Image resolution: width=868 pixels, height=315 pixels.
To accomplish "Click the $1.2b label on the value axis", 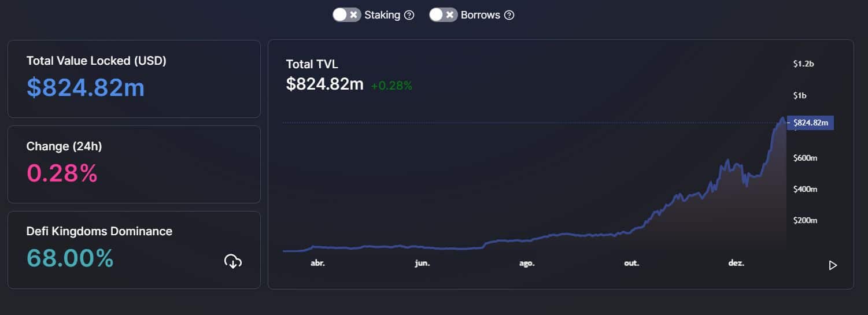I will (x=803, y=64).
